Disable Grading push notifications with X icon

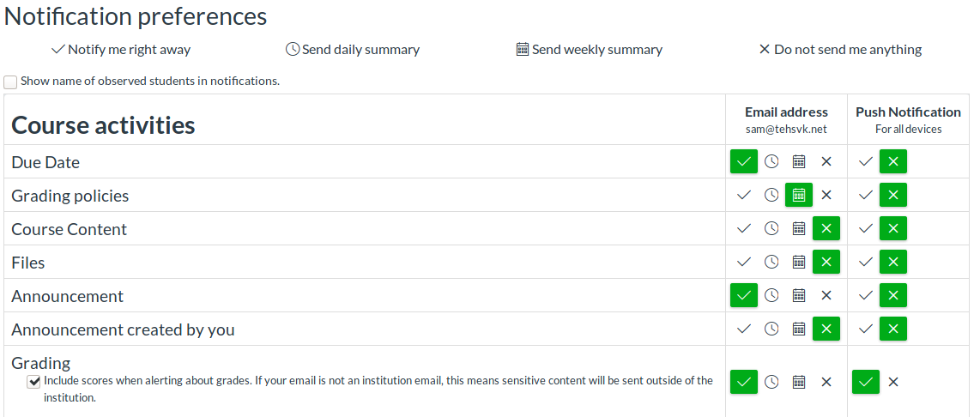click(x=893, y=382)
